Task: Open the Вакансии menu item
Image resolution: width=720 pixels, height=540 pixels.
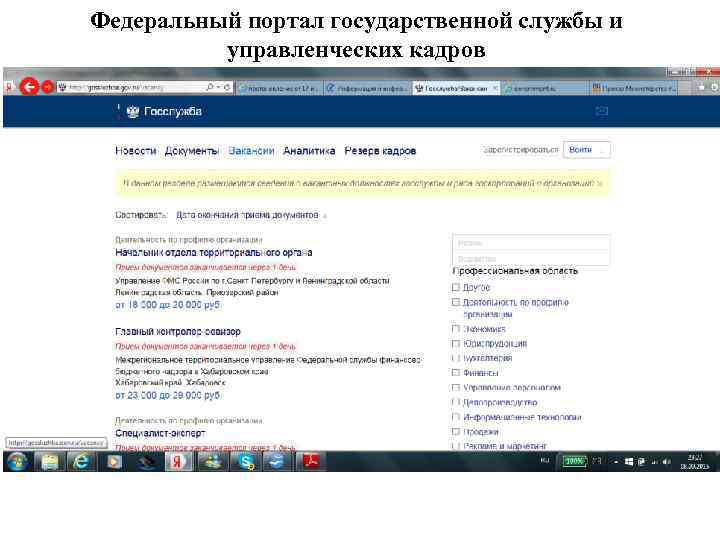Action: (251, 151)
